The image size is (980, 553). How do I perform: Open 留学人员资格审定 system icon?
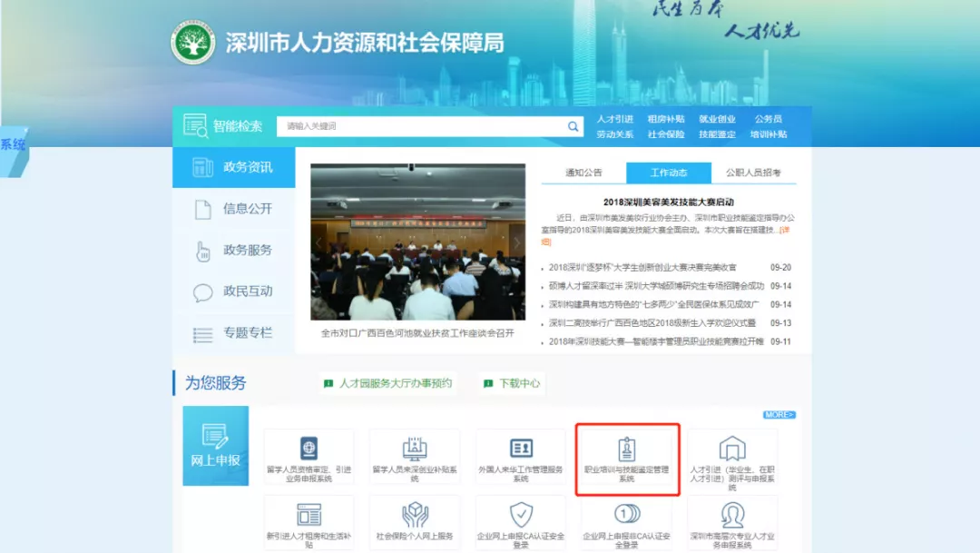309,449
